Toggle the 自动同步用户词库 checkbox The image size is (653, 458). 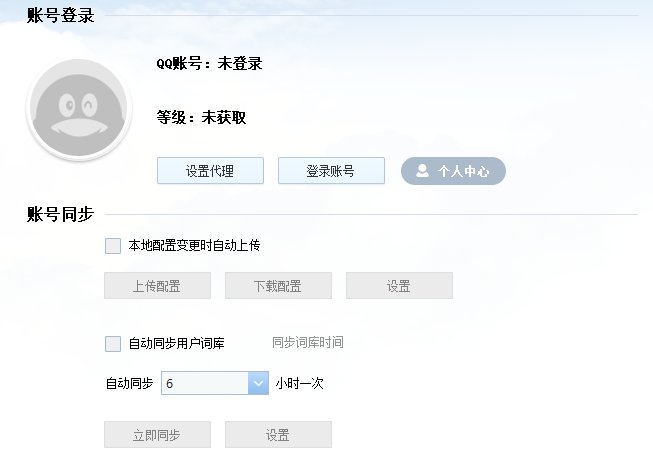click(113, 344)
